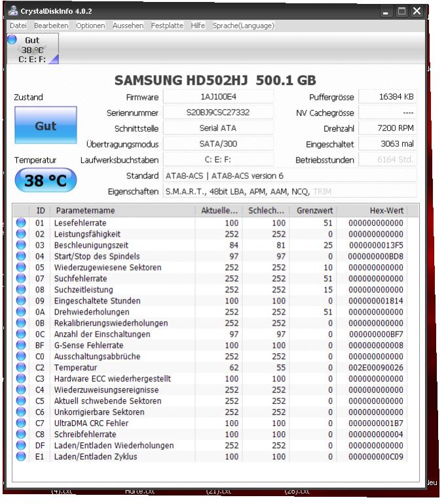Click the status icon for row C2 Temperatur
The height and width of the screenshot is (504, 446).
pos(21,367)
